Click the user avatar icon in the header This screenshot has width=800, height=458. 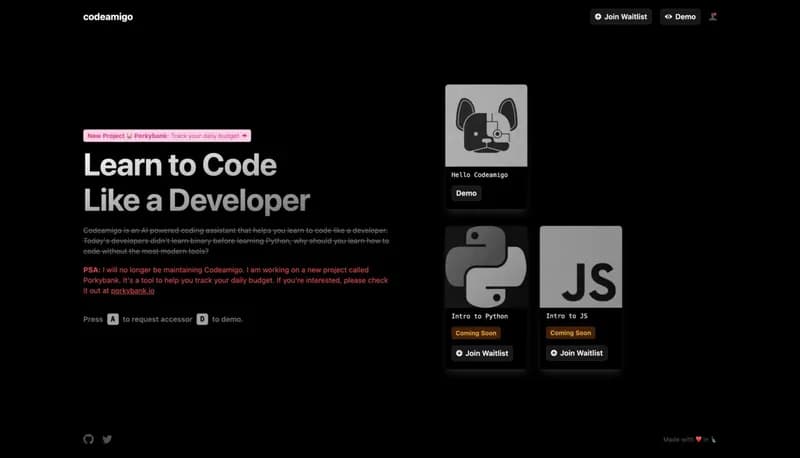(x=713, y=17)
